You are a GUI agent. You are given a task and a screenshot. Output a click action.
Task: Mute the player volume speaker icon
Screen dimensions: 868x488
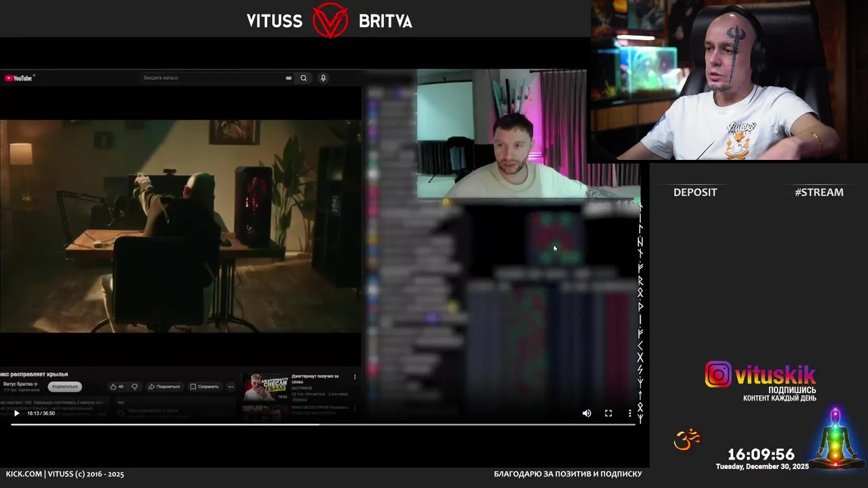click(587, 413)
